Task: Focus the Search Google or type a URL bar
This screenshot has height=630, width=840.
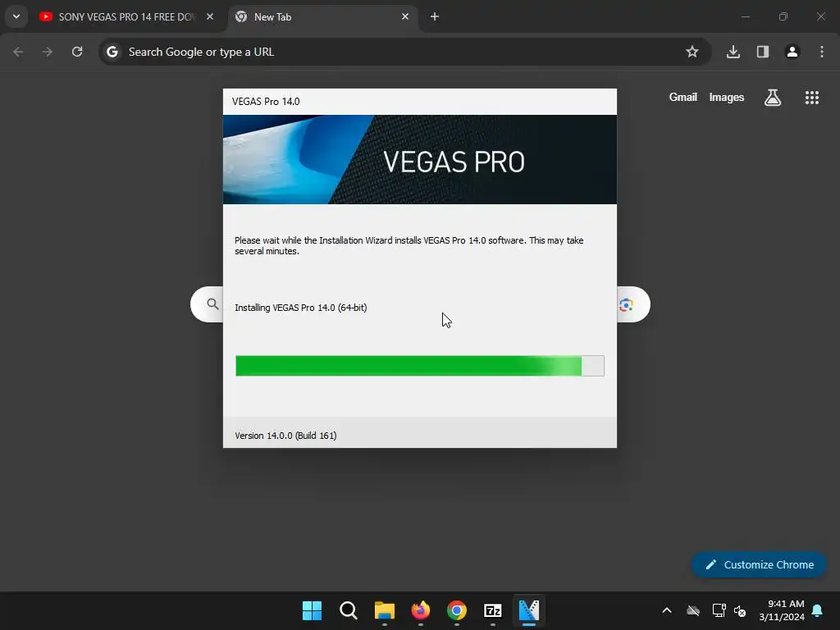Action: pos(404,52)
